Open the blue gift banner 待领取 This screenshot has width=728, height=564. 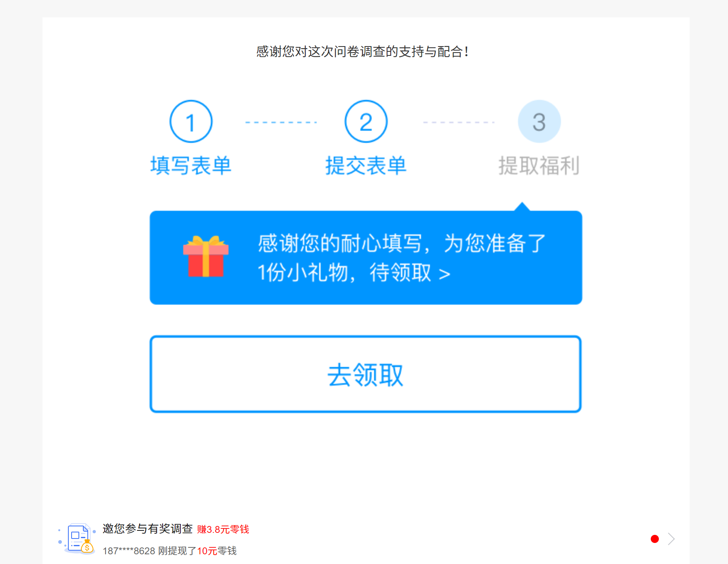[366, 257]
